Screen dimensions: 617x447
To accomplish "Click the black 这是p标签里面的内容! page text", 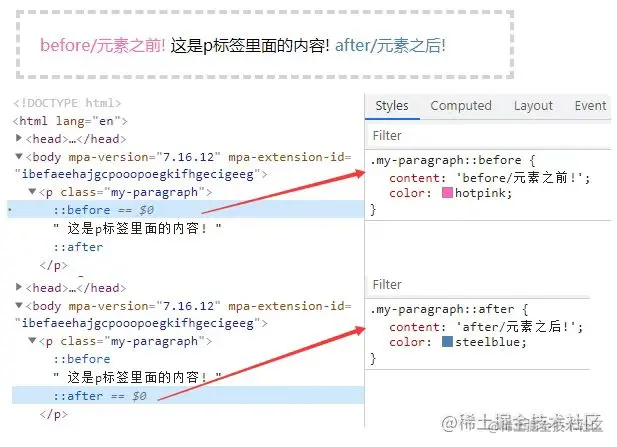I will coord(250,46).
